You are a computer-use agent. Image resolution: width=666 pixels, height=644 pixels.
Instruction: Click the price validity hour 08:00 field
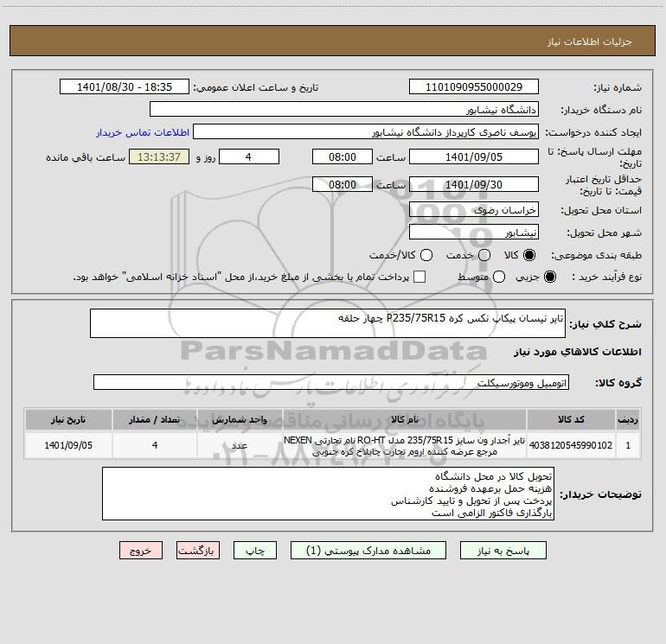pyautogui.click(x=343, y=185)
